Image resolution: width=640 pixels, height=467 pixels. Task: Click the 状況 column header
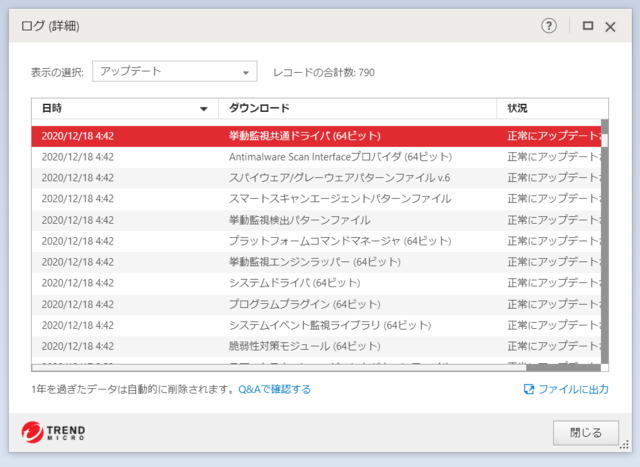pyautogui.click(x=552, y=108)
